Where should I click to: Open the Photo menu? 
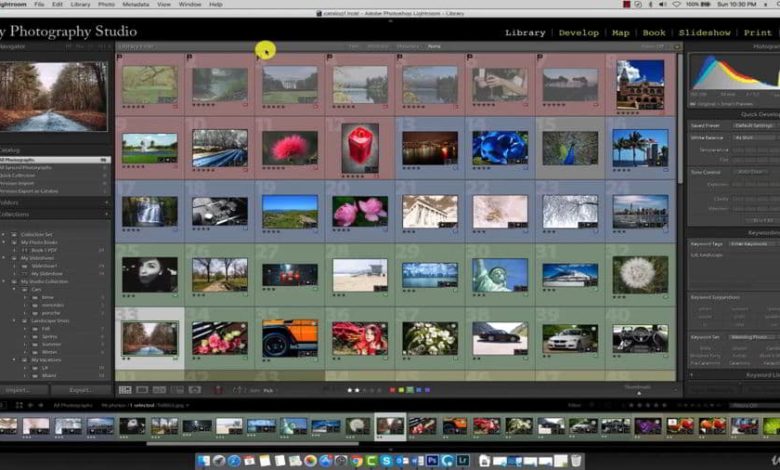tap(106, 4)
